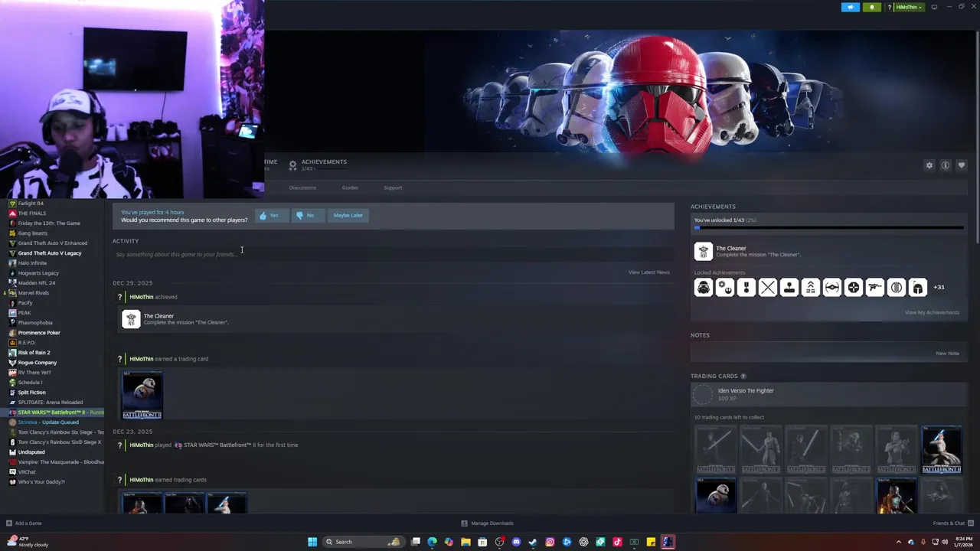Viewport: 980px width, 551px height.
Task: Open the Achievements header section
Action: (318, 165)
